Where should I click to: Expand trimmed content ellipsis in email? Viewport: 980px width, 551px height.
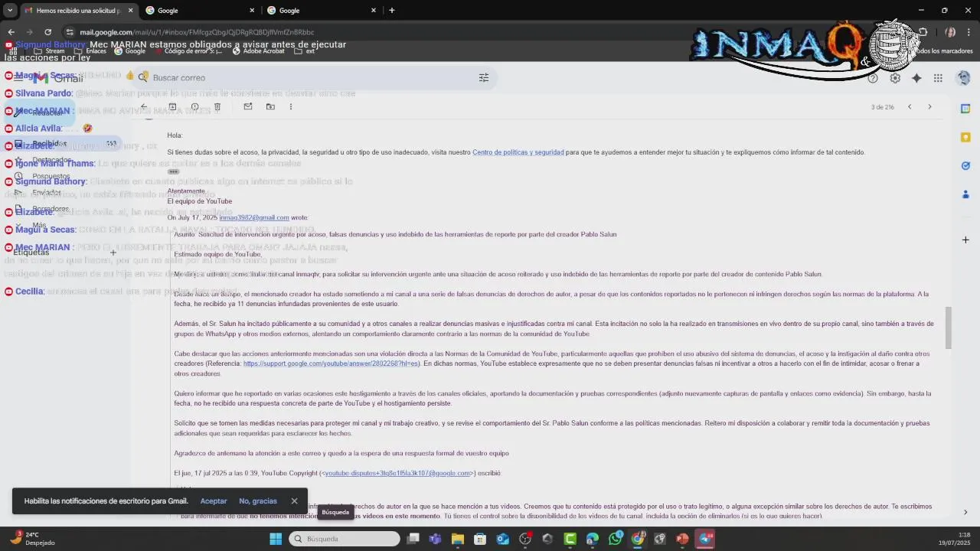(x=174, y=171)
